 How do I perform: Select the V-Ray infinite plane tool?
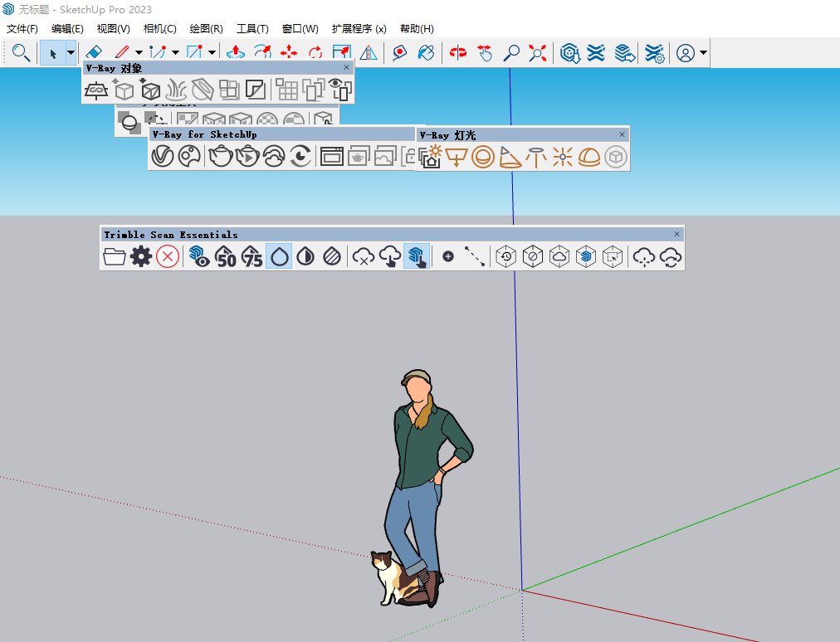tap(95, 91)
